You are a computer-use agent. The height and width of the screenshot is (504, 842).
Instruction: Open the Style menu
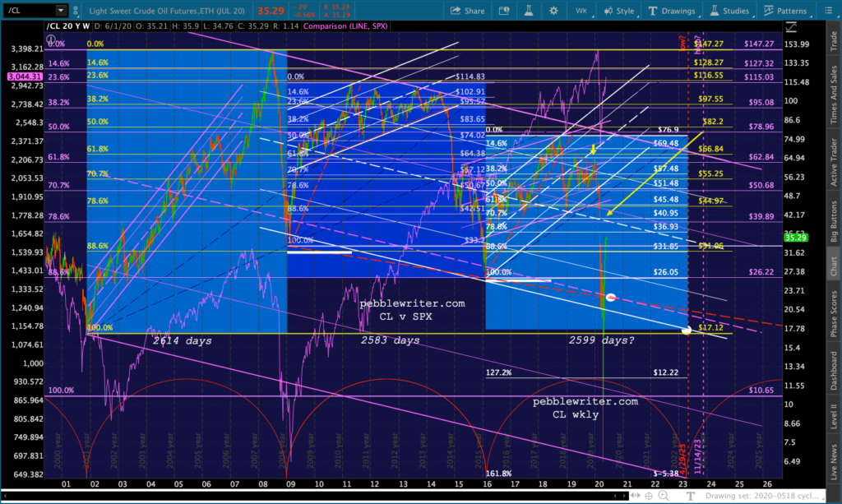coord(619,11)
